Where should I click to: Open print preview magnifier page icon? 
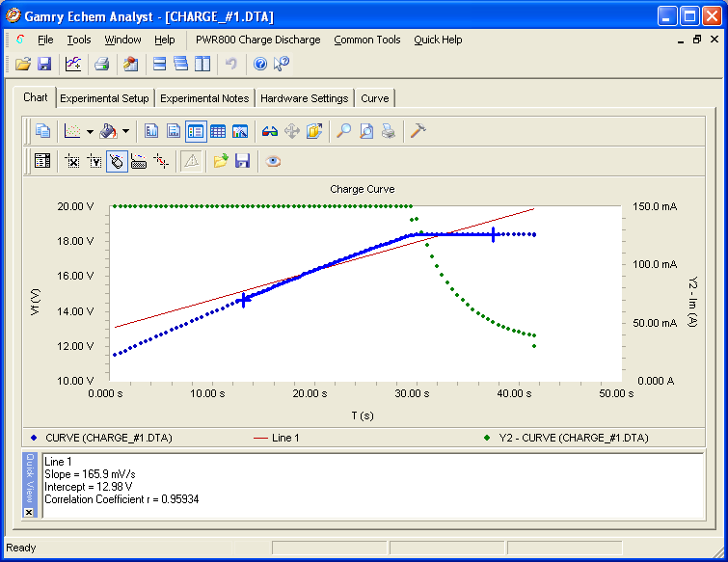click(365, 131)
